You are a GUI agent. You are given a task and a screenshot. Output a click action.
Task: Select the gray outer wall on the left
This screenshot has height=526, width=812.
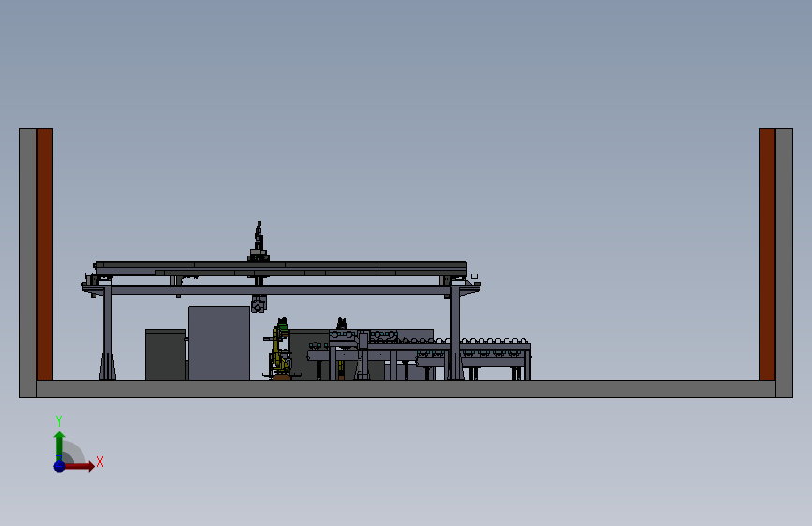pyautogui.click(x=27, y=262)
